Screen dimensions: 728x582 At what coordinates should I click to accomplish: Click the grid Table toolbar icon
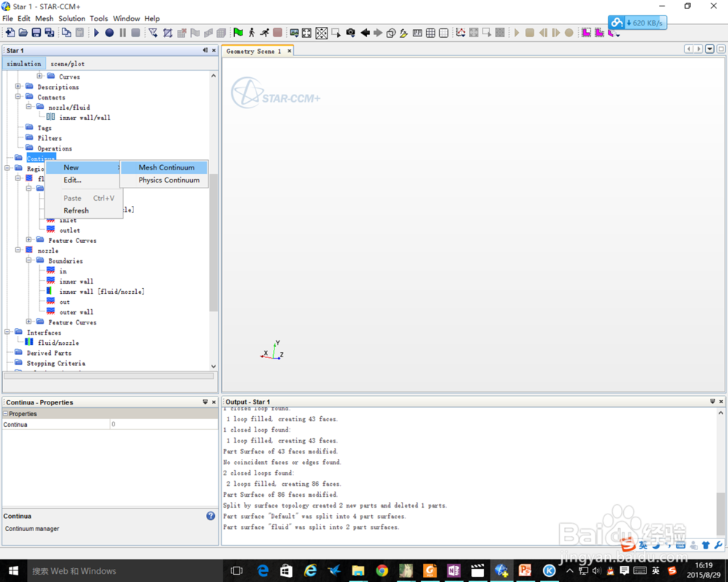[430, 33]
